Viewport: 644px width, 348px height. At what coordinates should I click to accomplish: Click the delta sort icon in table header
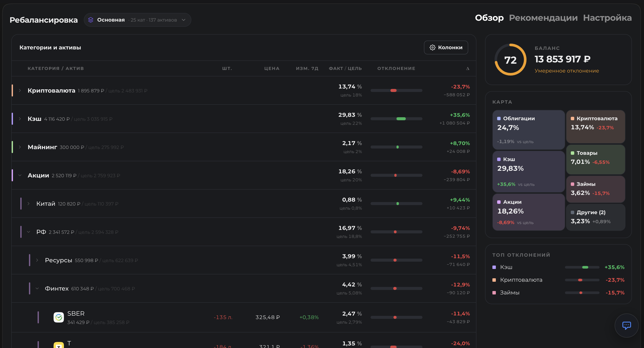coord(468,68)
